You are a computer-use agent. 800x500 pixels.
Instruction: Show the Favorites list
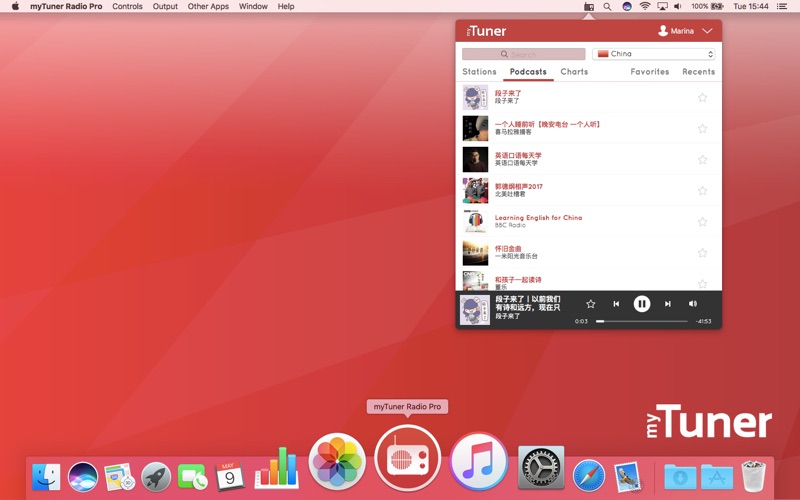649,72
